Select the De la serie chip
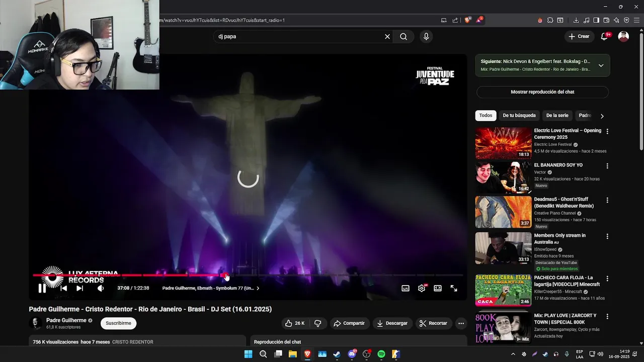The height and width of the screenshot is (362, 644). [x=557, y=115]
